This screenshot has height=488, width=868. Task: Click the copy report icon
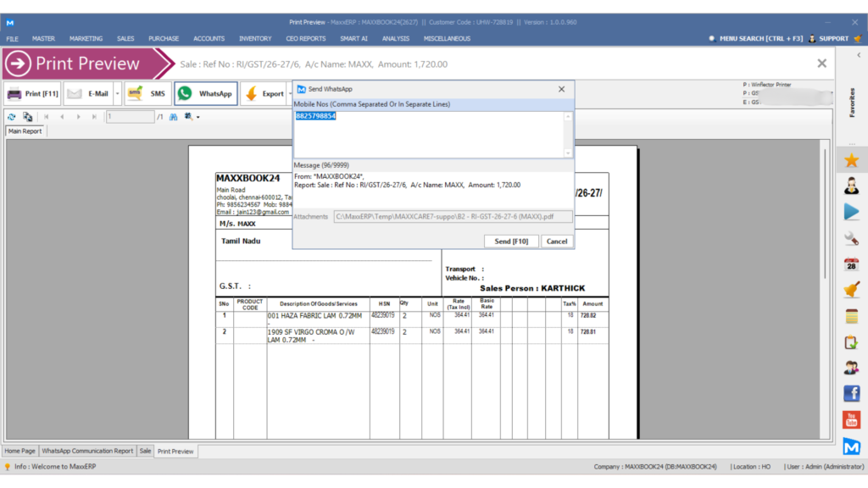pyautogui.click(x=28, y=117)
